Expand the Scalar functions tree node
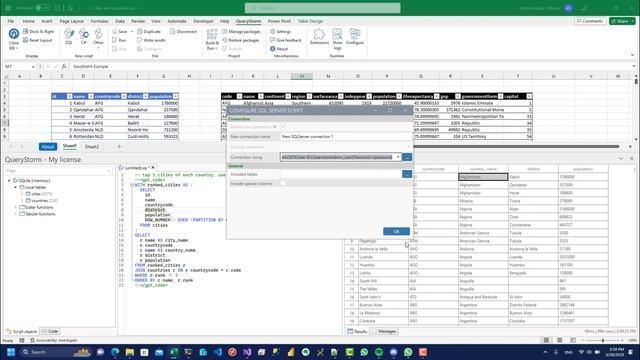Screen dimensions: 640x360 (16, 207)
